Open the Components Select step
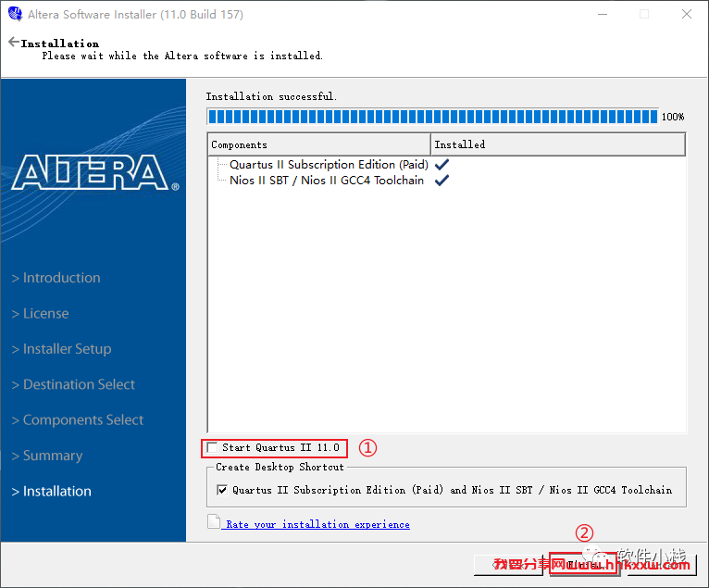This screenshot has width=709, height=588. pos(78,419)
